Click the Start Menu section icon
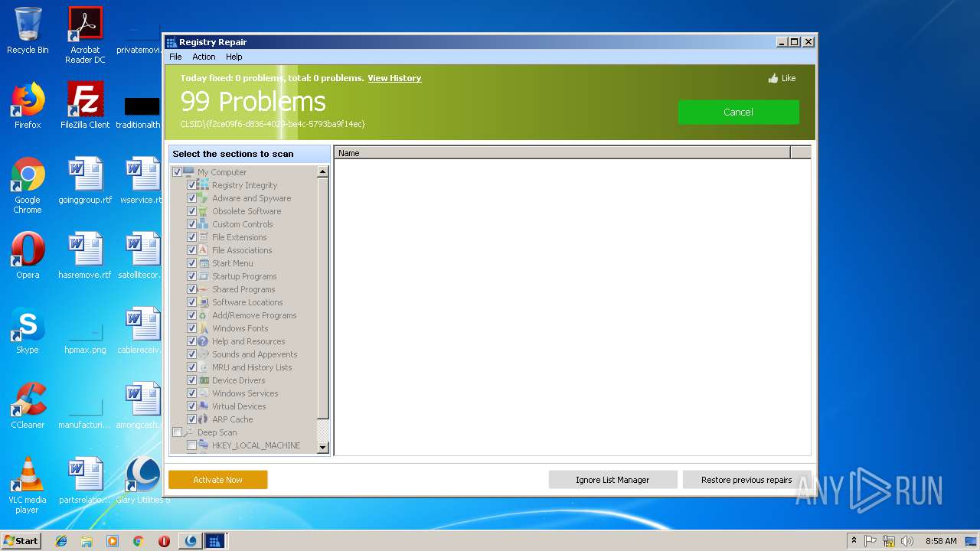 (x=204, y=263)
